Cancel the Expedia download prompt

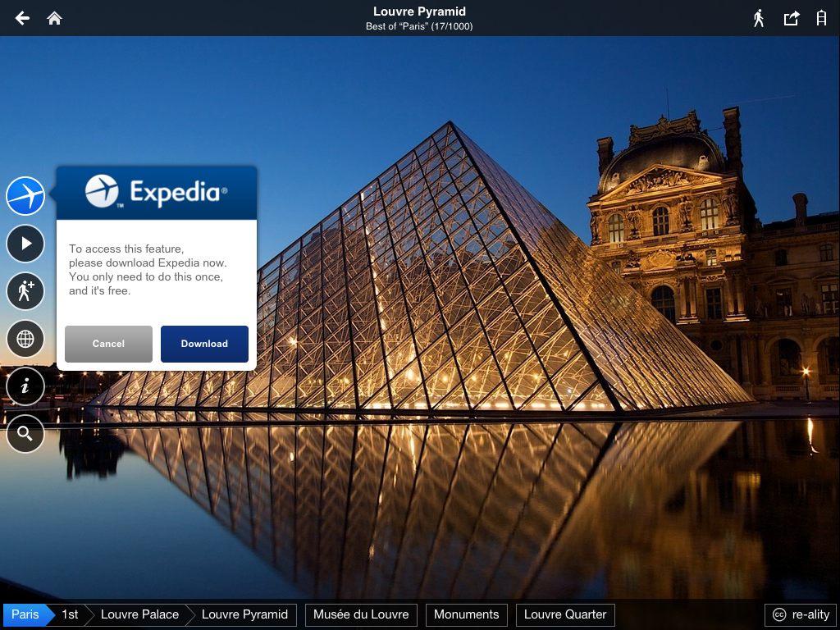pos(109,344)
